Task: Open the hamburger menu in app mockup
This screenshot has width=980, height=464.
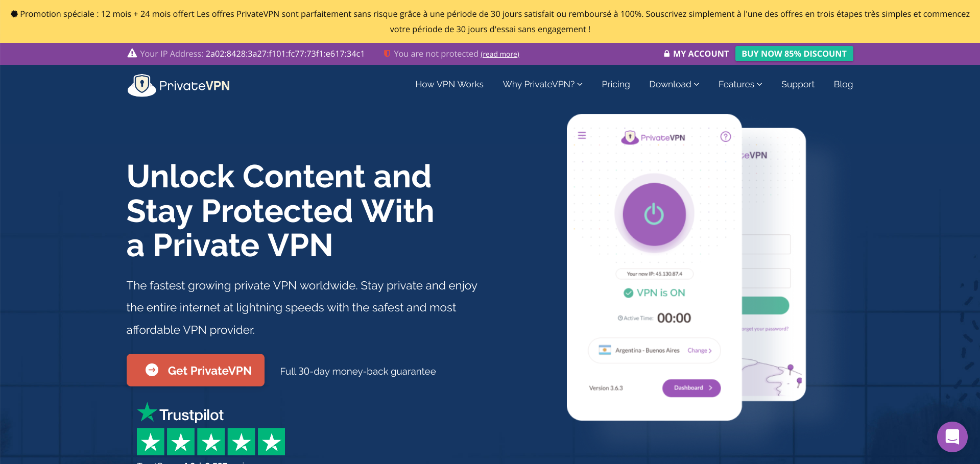Action: point(582,135)
